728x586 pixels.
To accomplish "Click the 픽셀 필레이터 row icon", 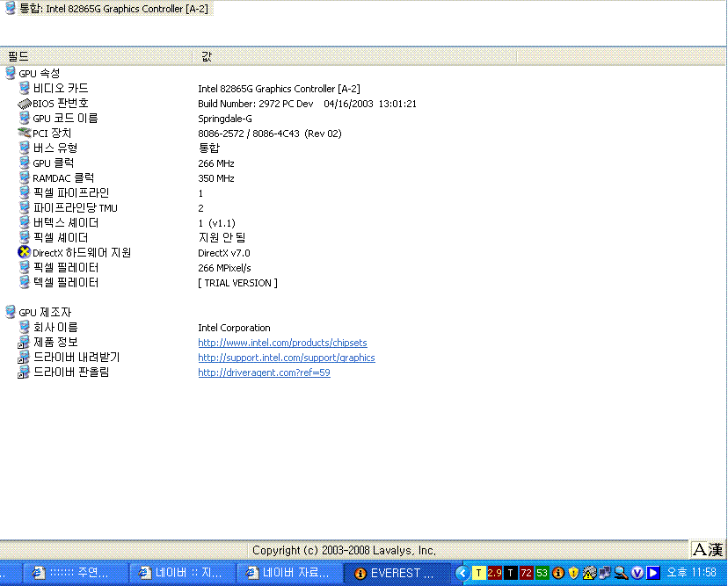I will pos(24,267).
